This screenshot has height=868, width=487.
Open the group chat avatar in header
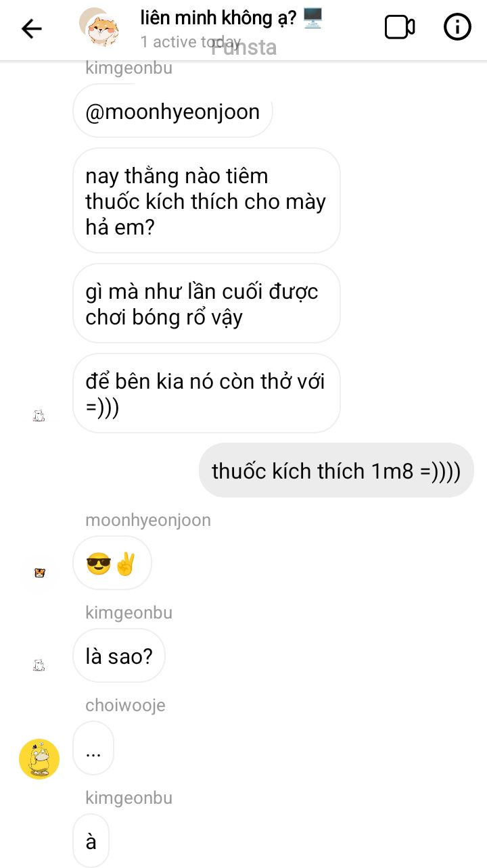coord(100,27)
